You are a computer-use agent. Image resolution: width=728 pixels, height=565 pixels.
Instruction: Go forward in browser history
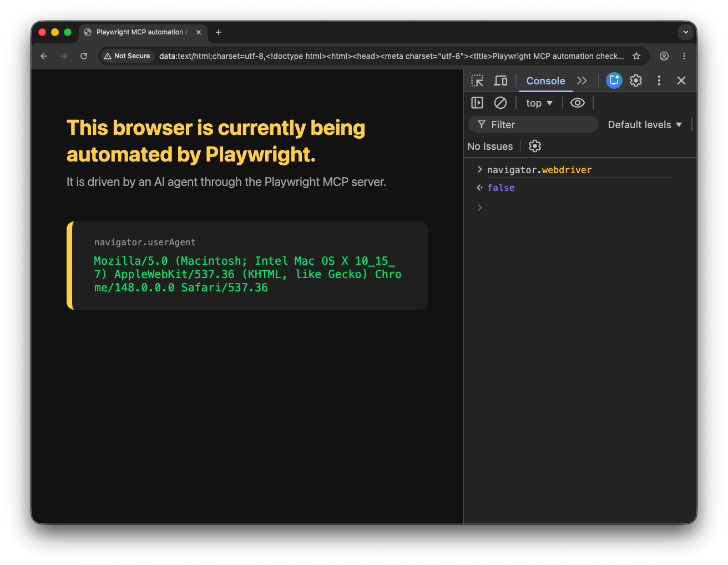(64, 56)
